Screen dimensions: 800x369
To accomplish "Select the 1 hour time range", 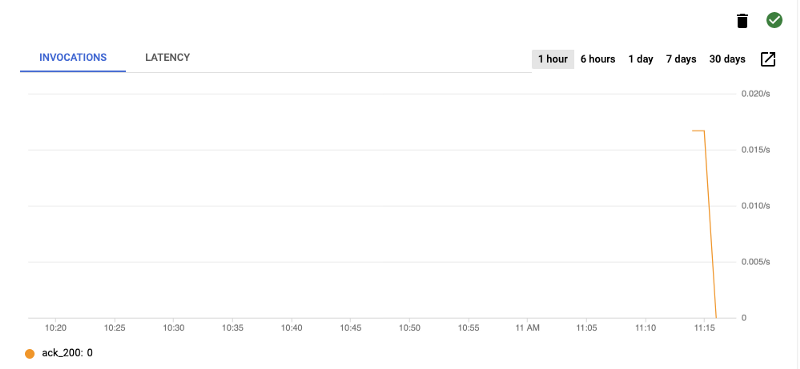I will click(x=553, y=59).
